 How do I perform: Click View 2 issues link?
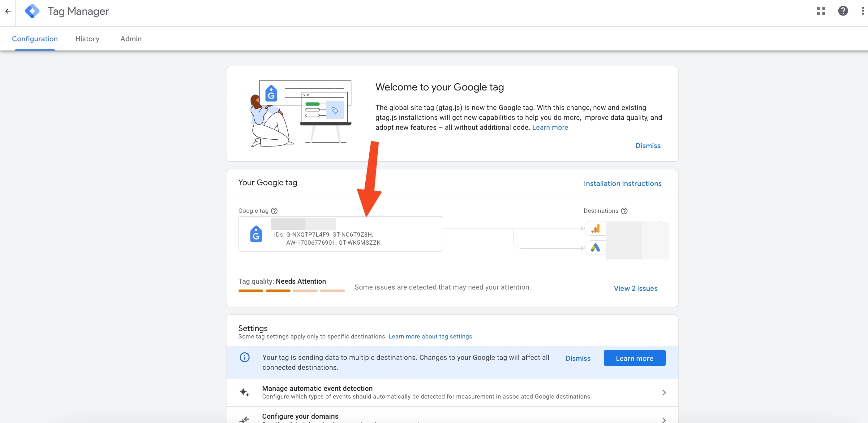635,288
